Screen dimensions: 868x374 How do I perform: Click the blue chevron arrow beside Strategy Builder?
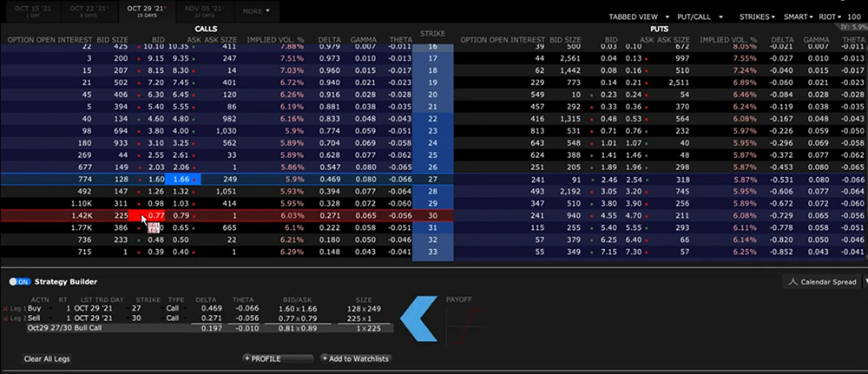[418, 318]
